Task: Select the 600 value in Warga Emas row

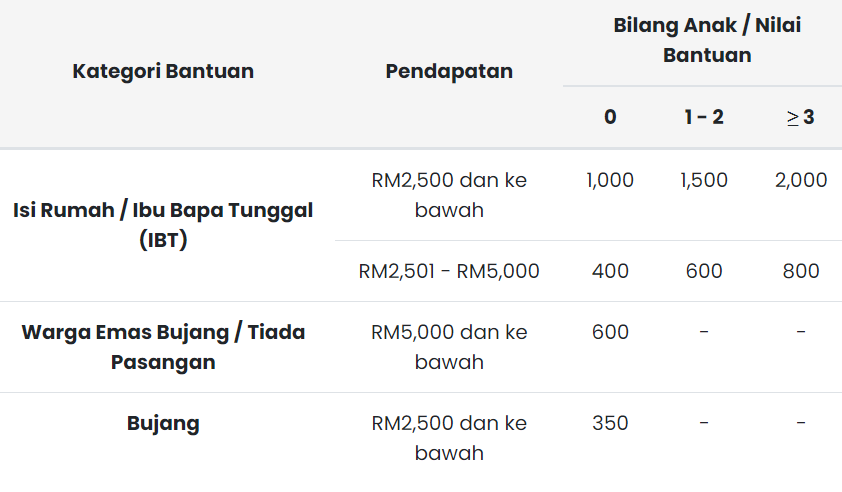Action: coord(610,332)
